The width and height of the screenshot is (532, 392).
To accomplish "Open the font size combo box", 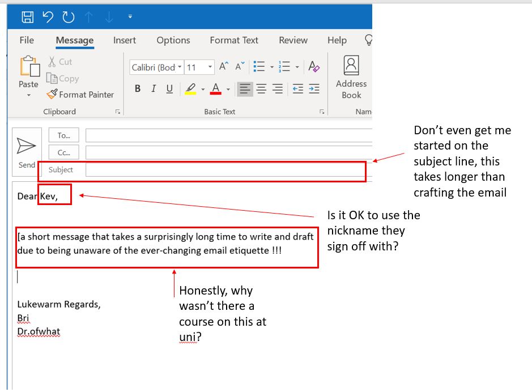I will (x=199, y=67).
